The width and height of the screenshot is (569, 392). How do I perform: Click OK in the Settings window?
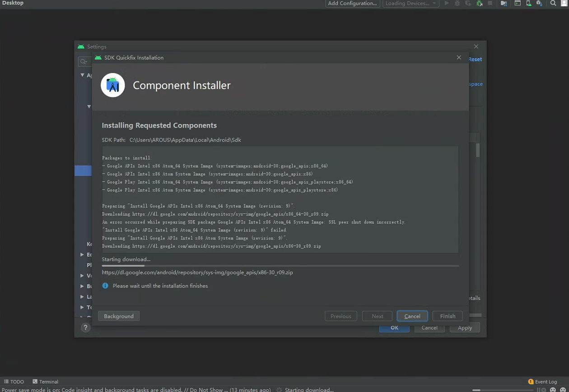click(x=394, y=328)
